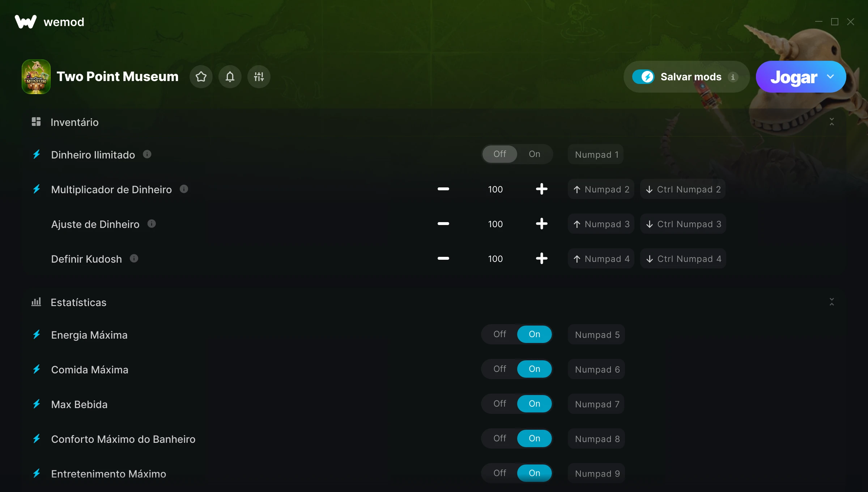This screenshot has width=868, height=492.
Task: Click info icon beside Dinheiro Ilimitado
Action: [147, 154]
